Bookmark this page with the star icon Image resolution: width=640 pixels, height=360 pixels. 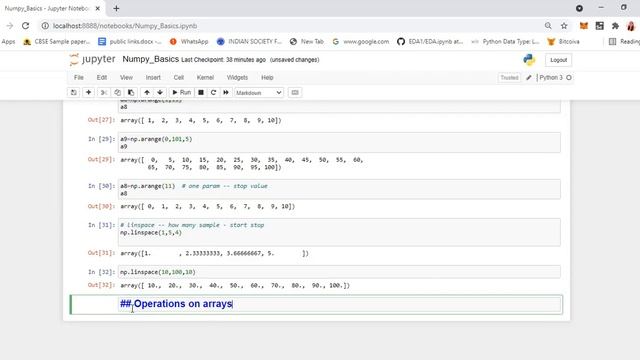pos(564,26)
